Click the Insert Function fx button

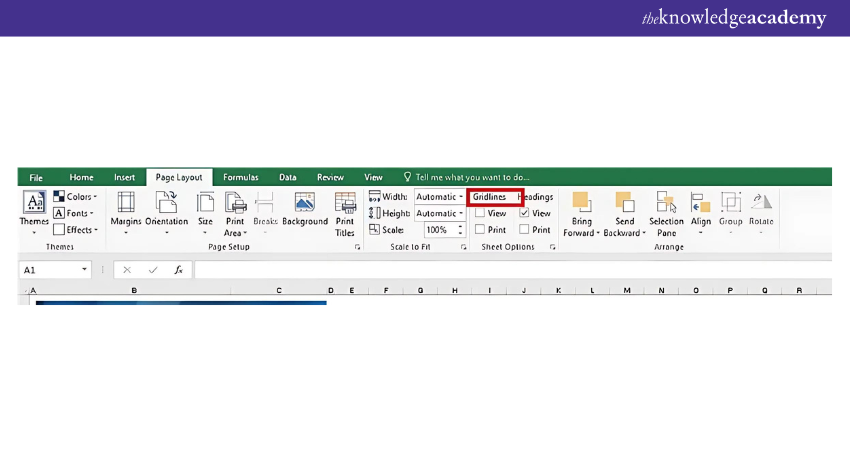tap(178, 270)
